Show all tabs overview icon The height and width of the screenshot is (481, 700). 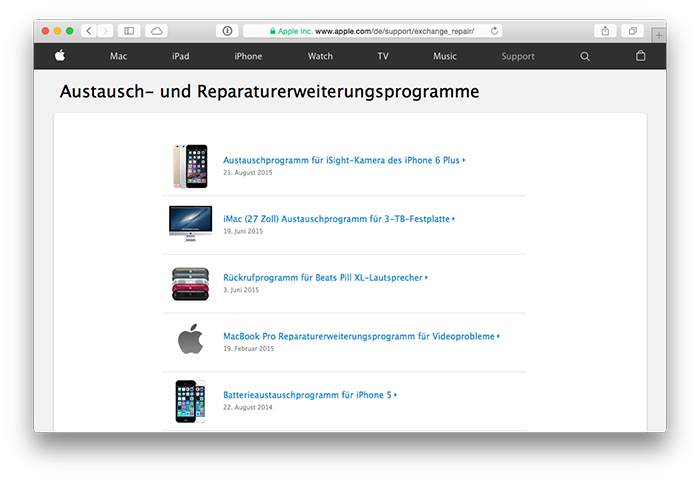tap(633, 31)
